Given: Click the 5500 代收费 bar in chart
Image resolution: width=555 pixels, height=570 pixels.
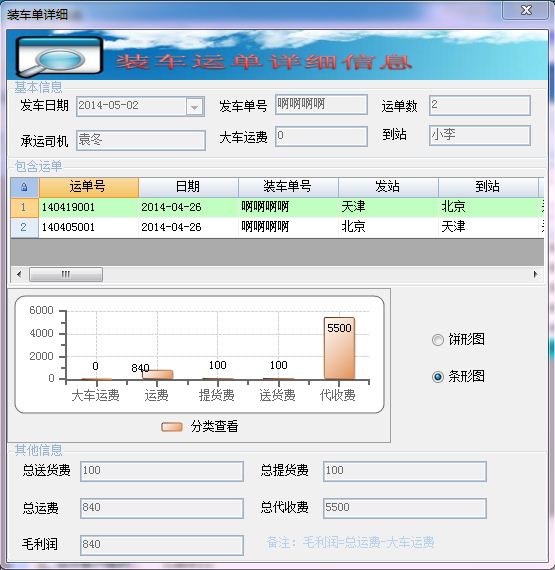Looking at the screenshot, I should pyautogui.click(x=339, y=348).
